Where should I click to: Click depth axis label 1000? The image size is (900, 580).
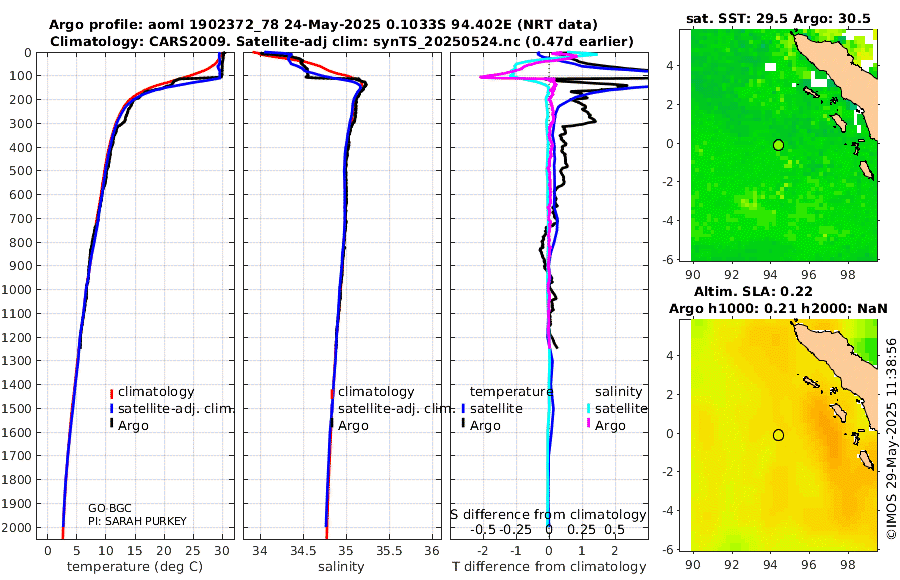[x=18, y=289]
